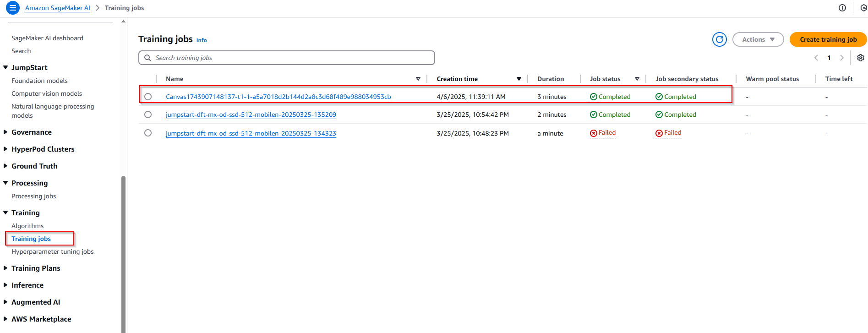Expand the Training Plans section
The width and height of the screenshot is (868, 333).
(x=5, y=268)
